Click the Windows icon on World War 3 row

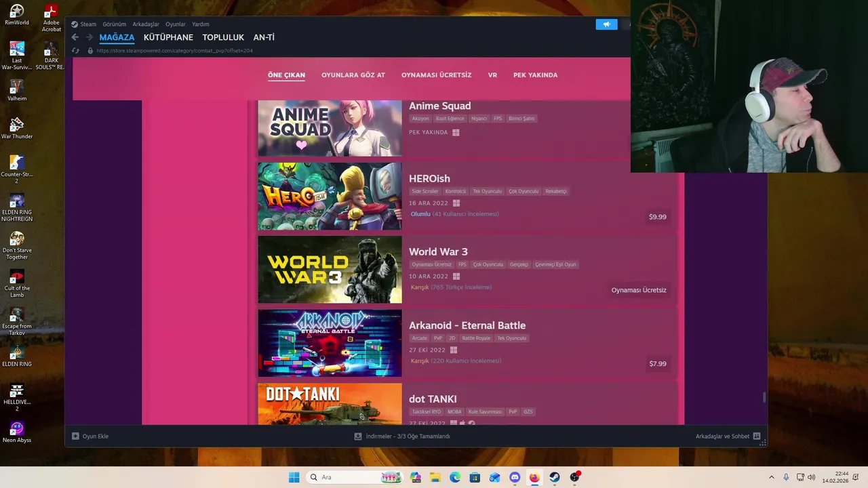(456, 277)
